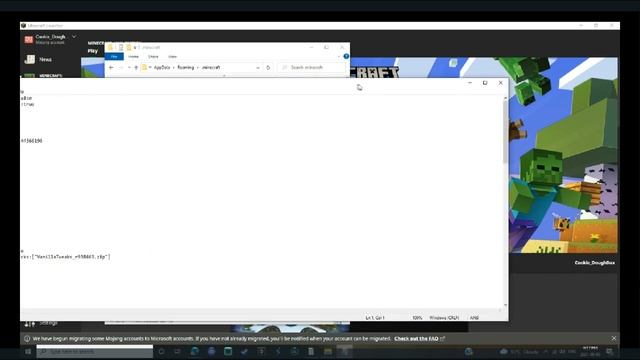Open Task View from the taskbar
Viewport: 640px width, 360px height.
point(178,351)
